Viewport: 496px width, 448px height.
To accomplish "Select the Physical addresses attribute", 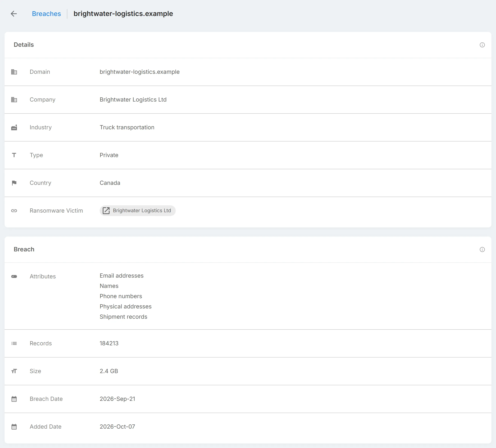I will click(x=126, y=307).
